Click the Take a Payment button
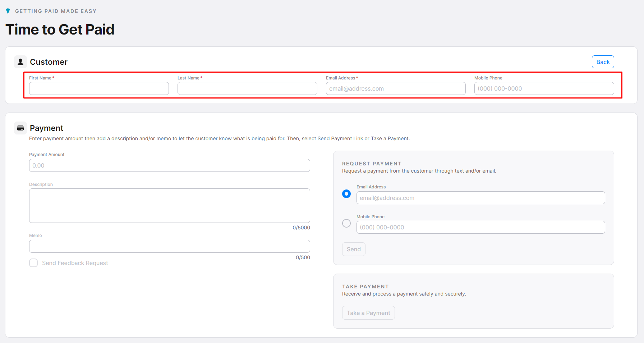The height and width of the screenshot is (343, 644). [x=368, y=313]
